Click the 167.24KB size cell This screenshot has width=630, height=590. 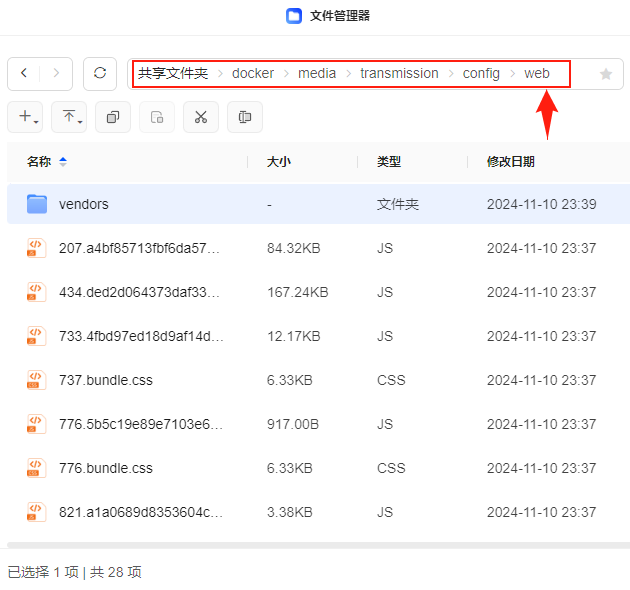pyautogui.click(x=298, y=292)
